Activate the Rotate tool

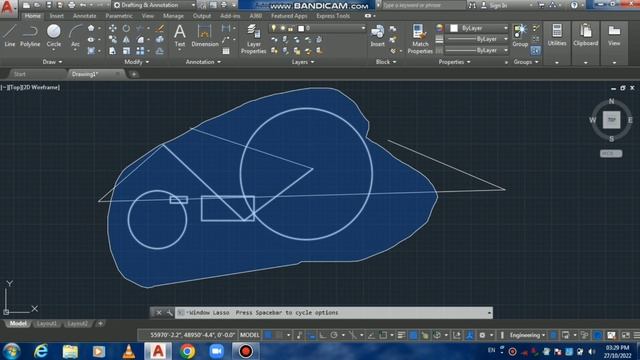coord(126,28)
